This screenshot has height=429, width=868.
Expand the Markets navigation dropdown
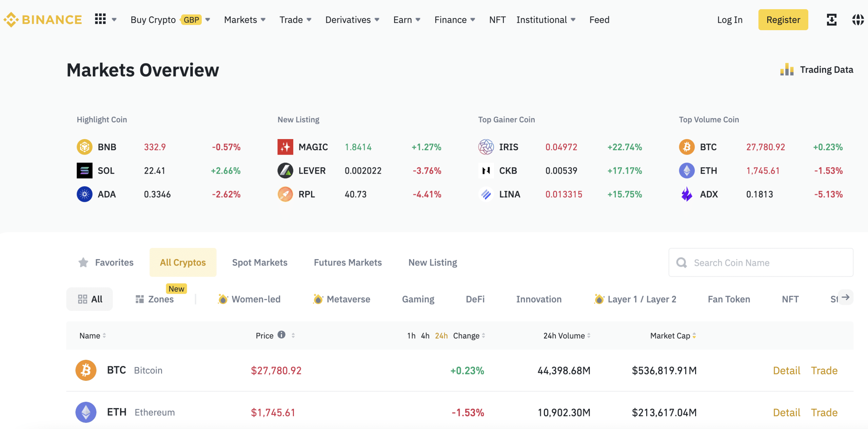(244, 19)
